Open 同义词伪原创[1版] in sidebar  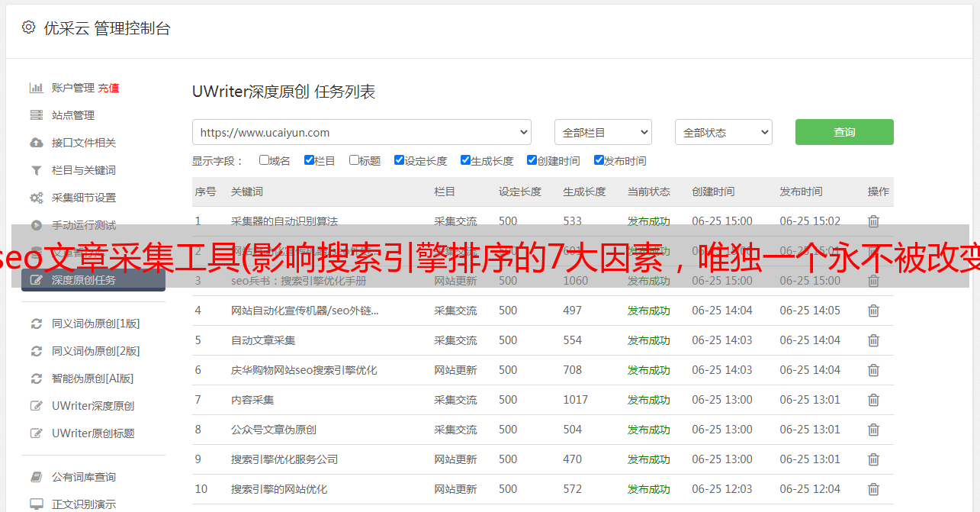point(95,324)
